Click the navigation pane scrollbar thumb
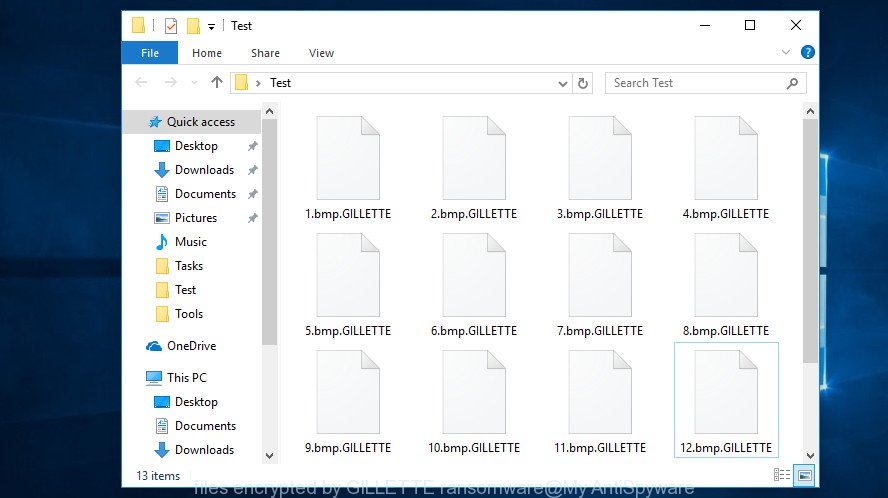 point(270,232)
